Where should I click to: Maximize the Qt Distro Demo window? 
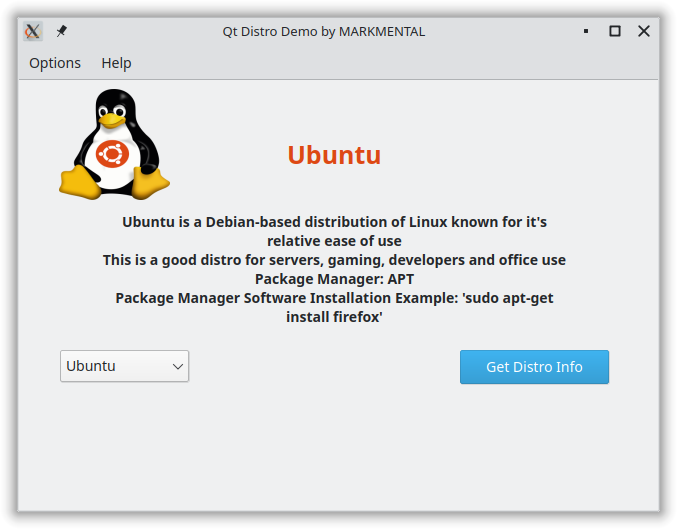615,31
